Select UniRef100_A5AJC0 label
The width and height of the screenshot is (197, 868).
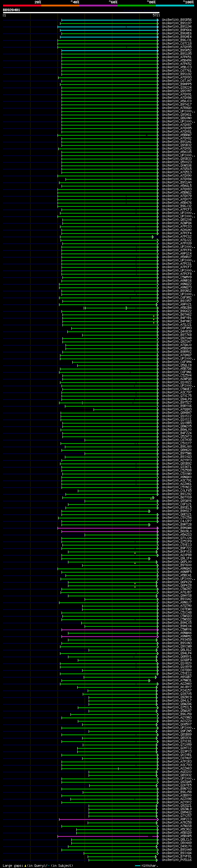[176, 101]
